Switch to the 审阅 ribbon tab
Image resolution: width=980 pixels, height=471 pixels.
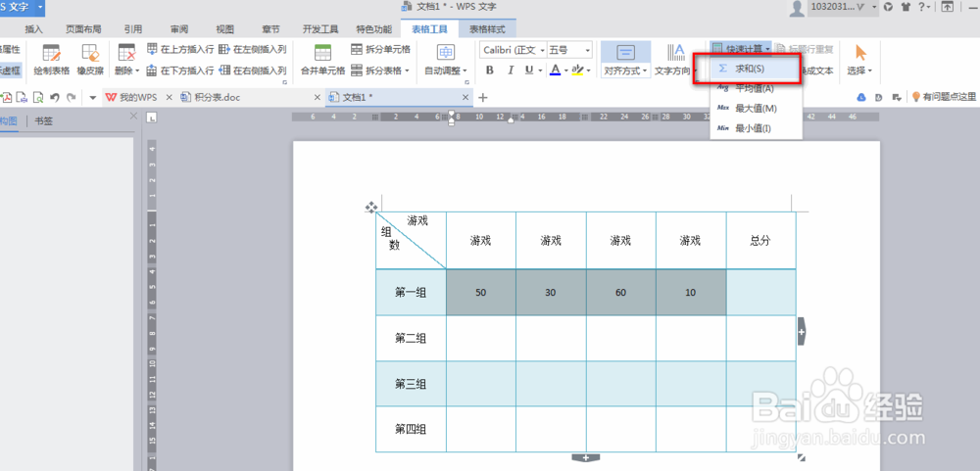179,28
